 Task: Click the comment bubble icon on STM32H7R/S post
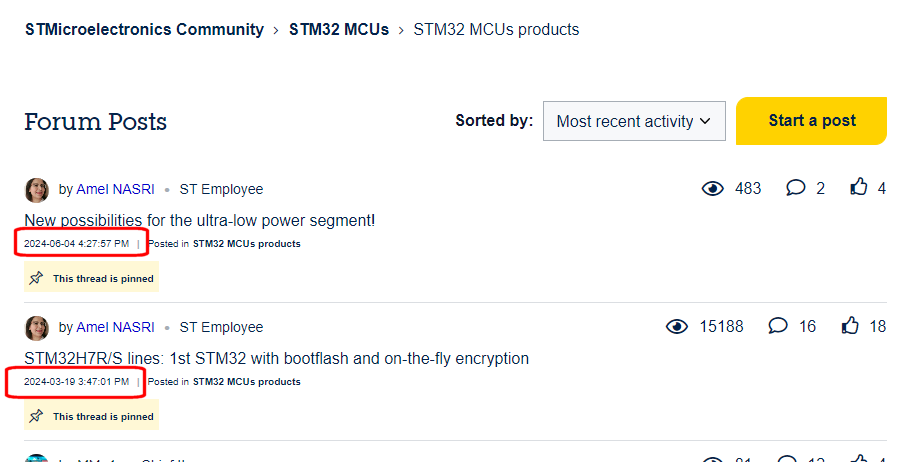pyautogui.click(x=777, y=326)
